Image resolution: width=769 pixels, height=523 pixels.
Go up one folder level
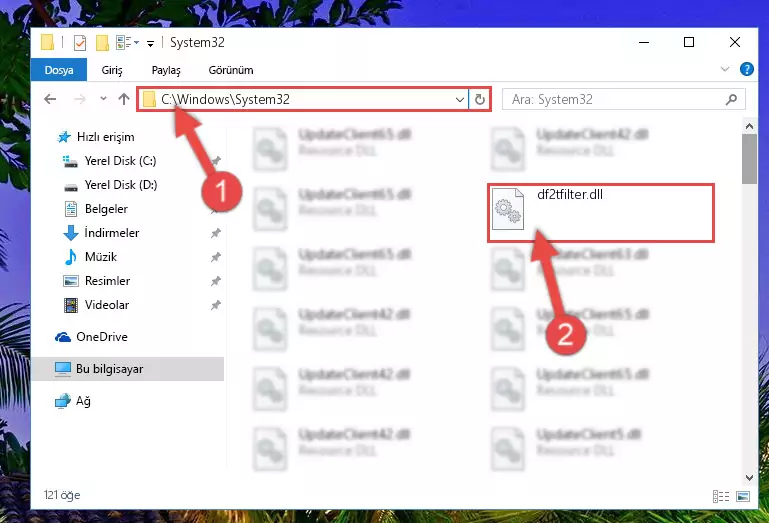[x=124, y=100]
